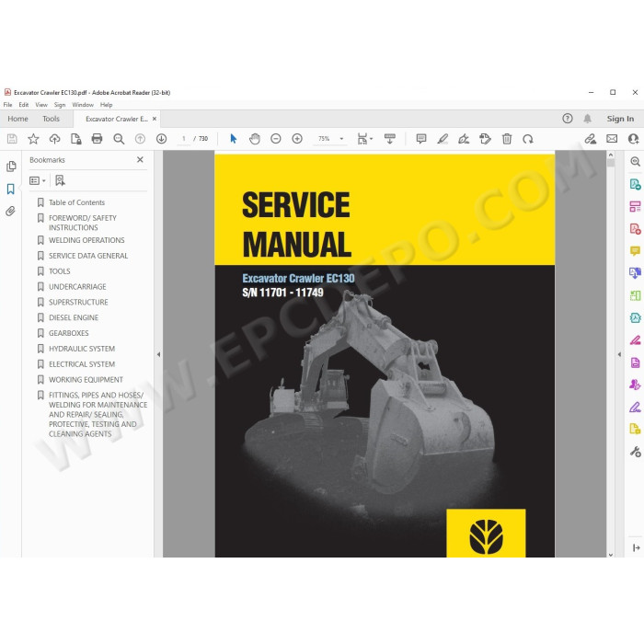The width and height of the screenshot is (644, 644).
Task: Click the stamp tool icon
Action: pos(485,139)
